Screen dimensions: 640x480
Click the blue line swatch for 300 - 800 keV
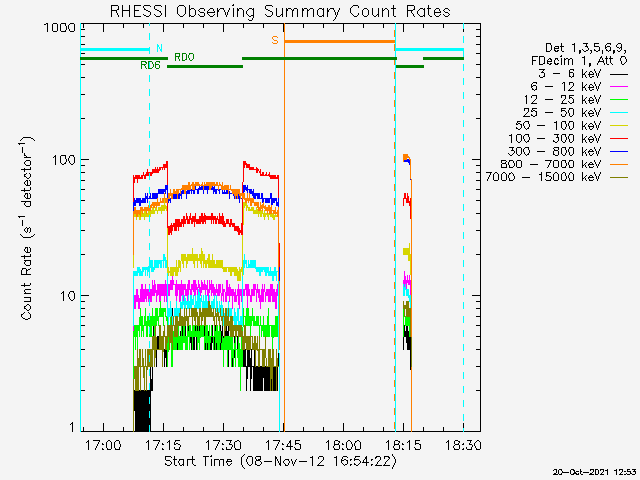click(x=619, y=152)
